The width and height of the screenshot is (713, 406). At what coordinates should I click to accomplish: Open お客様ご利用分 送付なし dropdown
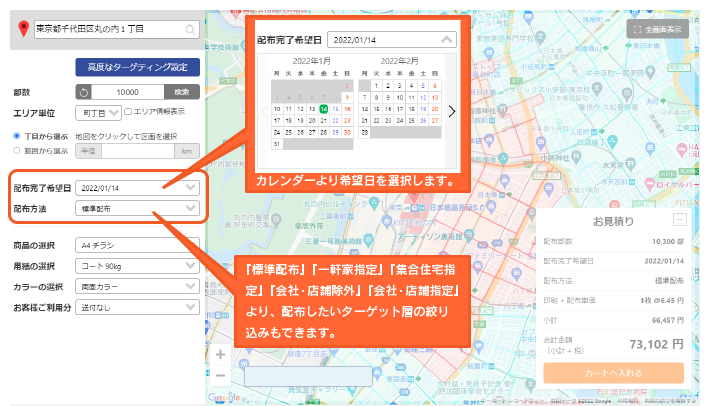(x=137, y=307)
